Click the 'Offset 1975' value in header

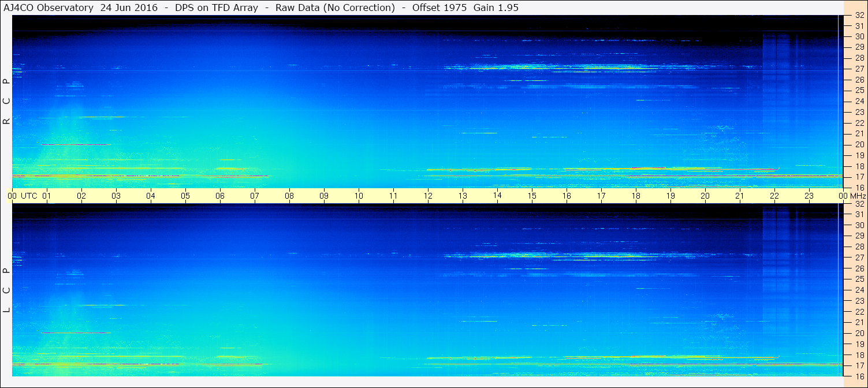(439, 8)
